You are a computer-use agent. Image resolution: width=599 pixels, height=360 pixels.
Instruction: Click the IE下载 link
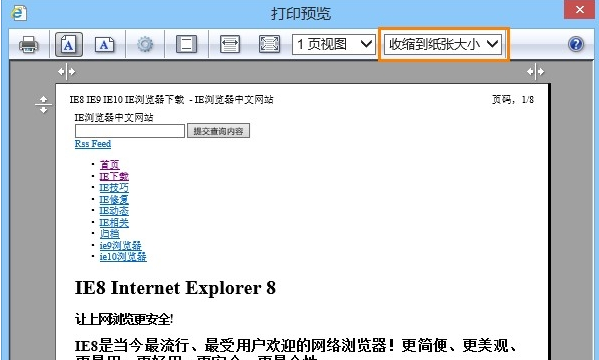tap(114, 176)
